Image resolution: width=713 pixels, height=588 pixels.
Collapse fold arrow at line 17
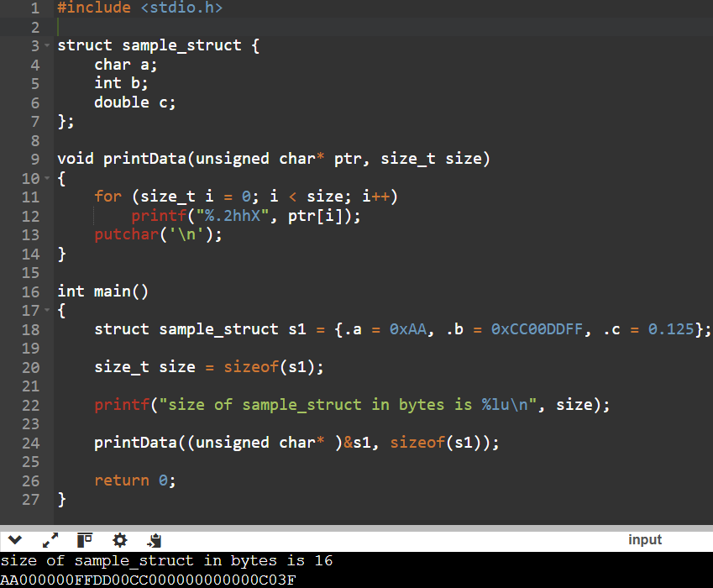(x=47, y=311)
